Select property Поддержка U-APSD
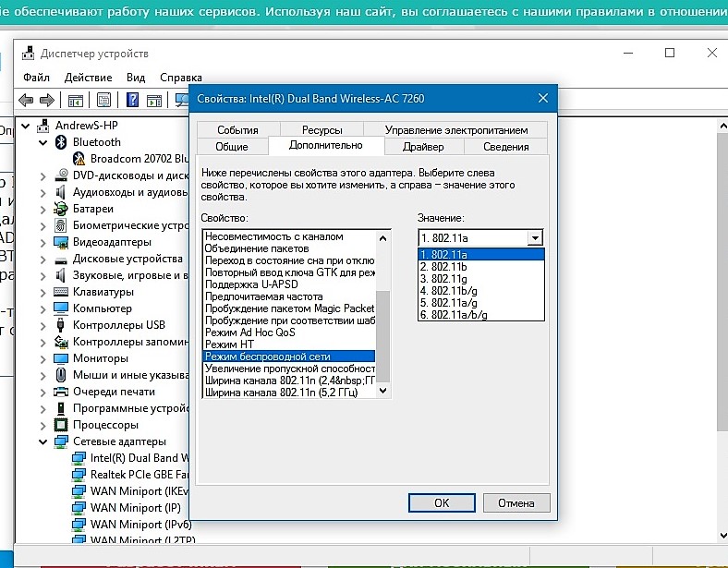Viewport: 728px width, 568px height. tap(289, 284)
